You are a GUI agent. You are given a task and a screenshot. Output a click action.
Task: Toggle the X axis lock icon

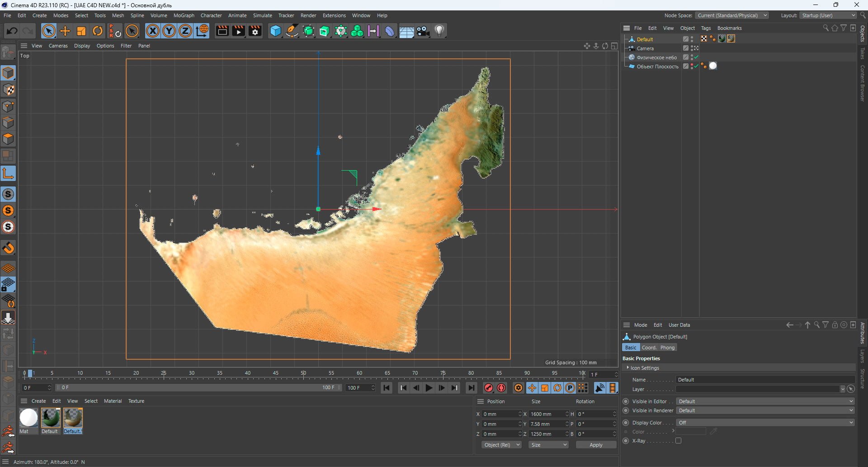point(153,31)
